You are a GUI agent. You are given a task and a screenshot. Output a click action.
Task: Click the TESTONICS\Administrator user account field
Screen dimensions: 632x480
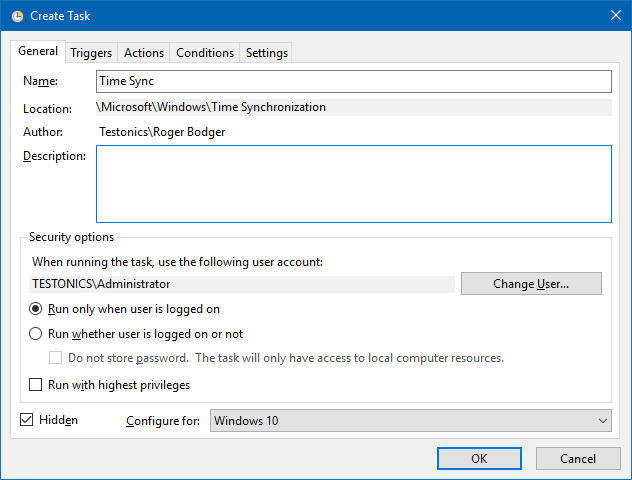pos(242,284)
